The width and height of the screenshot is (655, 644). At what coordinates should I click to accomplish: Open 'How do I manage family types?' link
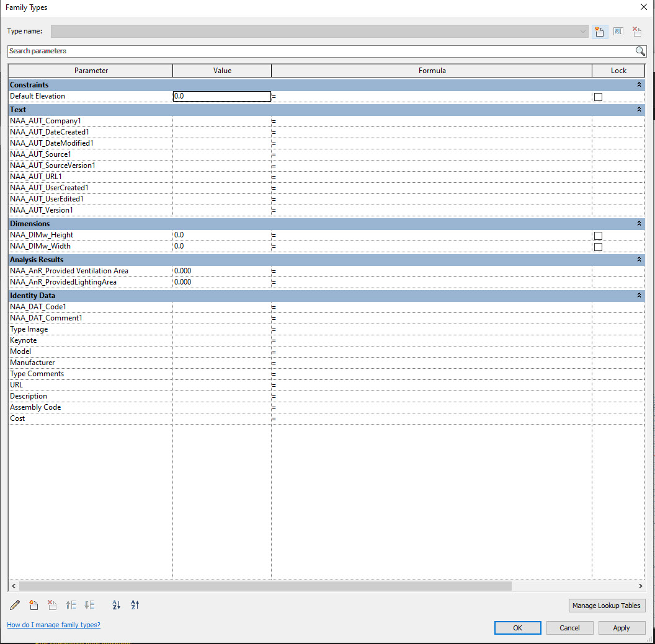tap(53, 625)
